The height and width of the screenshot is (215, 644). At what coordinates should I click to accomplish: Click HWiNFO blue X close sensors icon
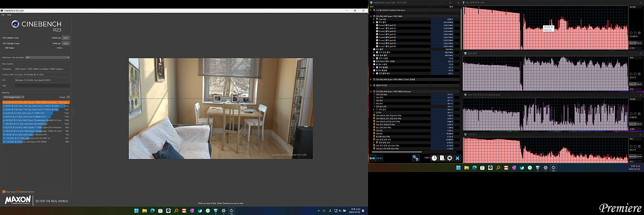click(x=457, y=158)
